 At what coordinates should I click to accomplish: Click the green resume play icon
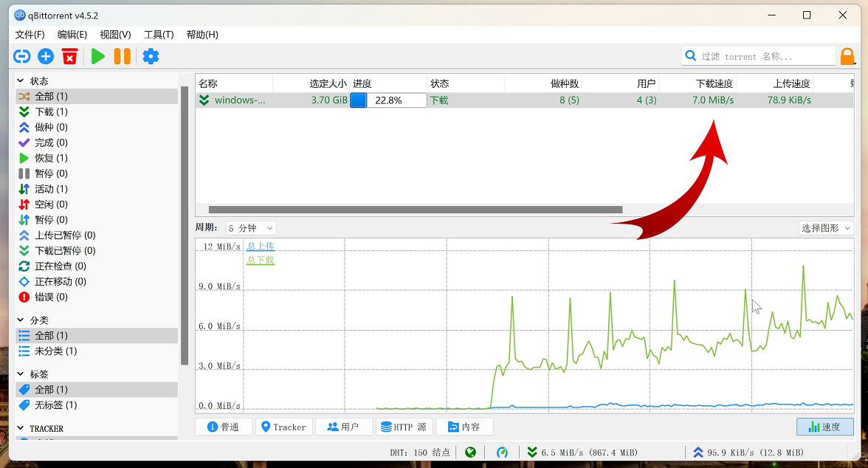point(98,56)
